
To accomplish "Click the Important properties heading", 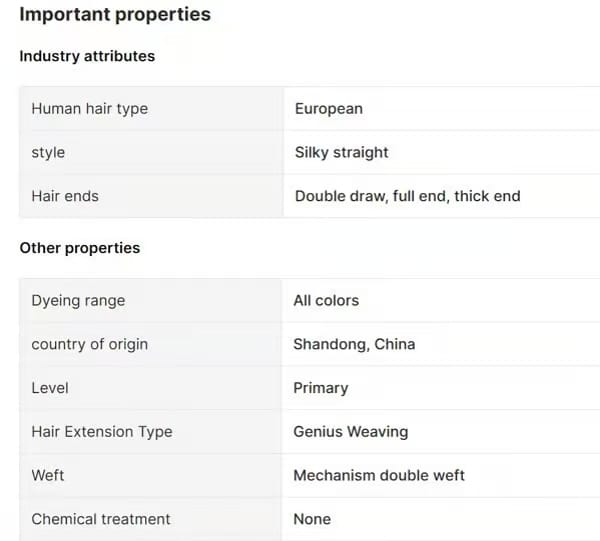I will 115,15.
